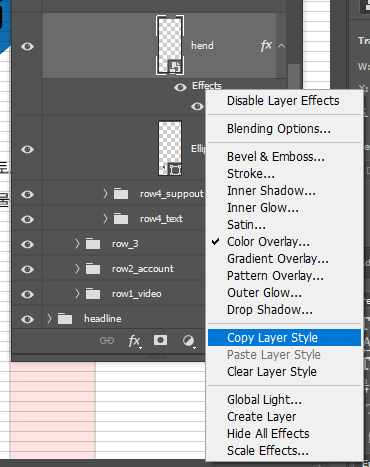Viewport: 370px width, 467px height.
Task: Hide the row2_account group
Action: coord(27,269)
